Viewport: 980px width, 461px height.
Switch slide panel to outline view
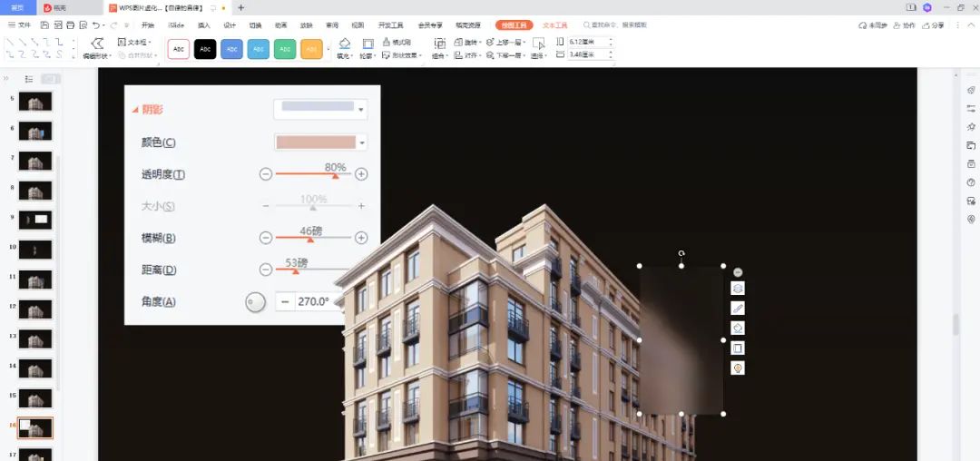tap(29, 79)
